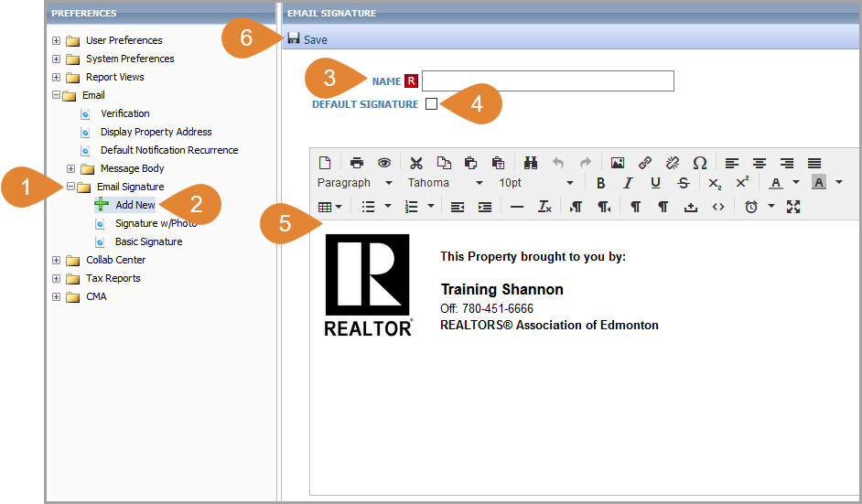Select Add New under Email Signature
The image size is (862, 504).
pos(135,205)
